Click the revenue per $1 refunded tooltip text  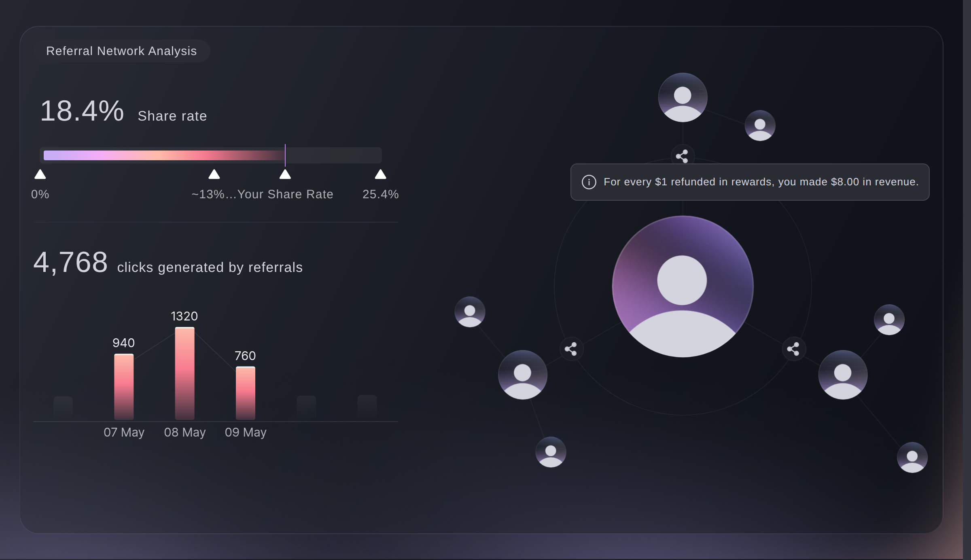point(761,182)
